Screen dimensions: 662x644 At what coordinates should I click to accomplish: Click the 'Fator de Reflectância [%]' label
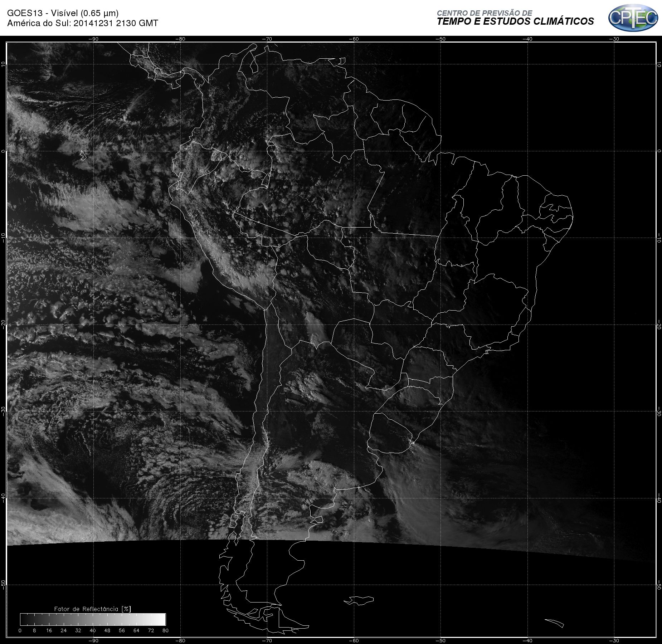pyautogui.click(x=92, y=609)
